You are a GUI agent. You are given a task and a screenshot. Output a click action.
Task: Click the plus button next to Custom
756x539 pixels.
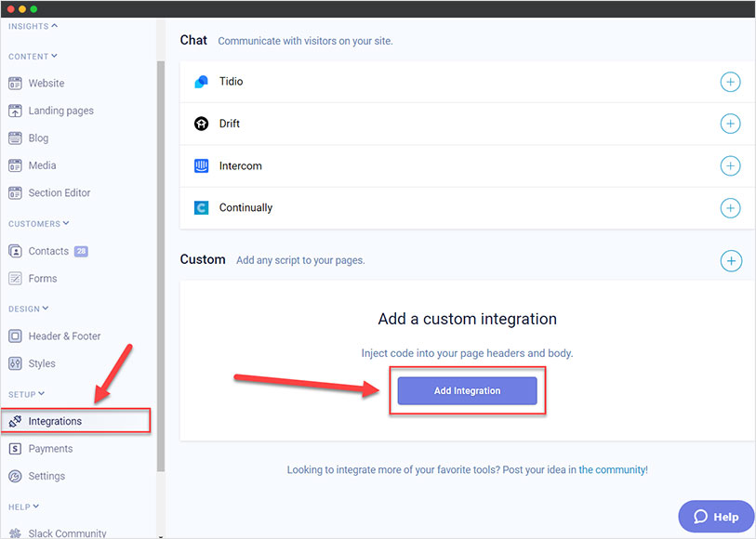click(731, 260)
